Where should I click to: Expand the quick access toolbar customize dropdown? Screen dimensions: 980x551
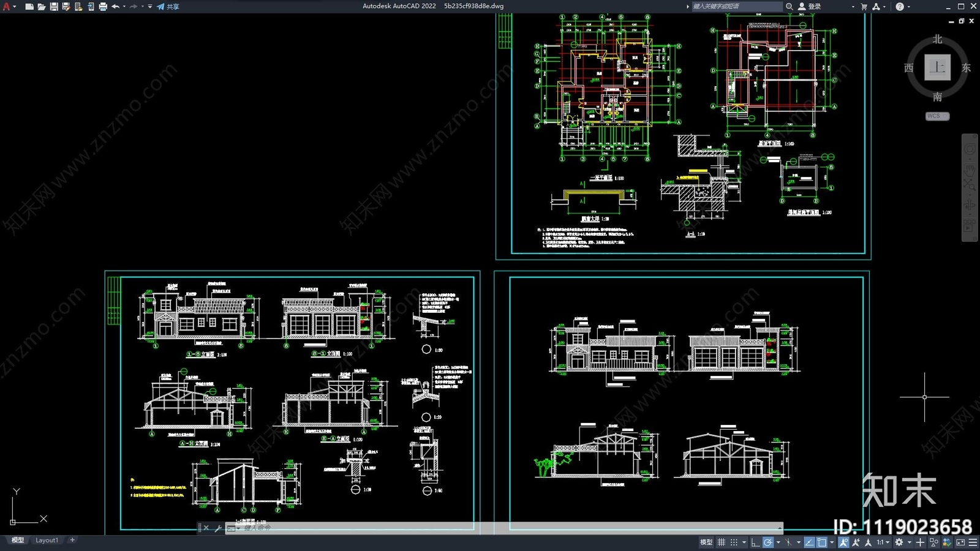(x=150, y=6)
